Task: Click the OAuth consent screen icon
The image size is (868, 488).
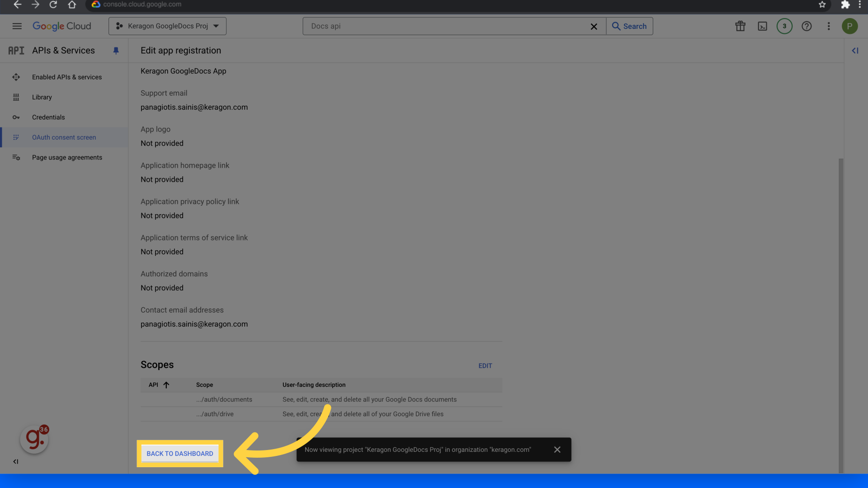Action: [x=16, y=137]
